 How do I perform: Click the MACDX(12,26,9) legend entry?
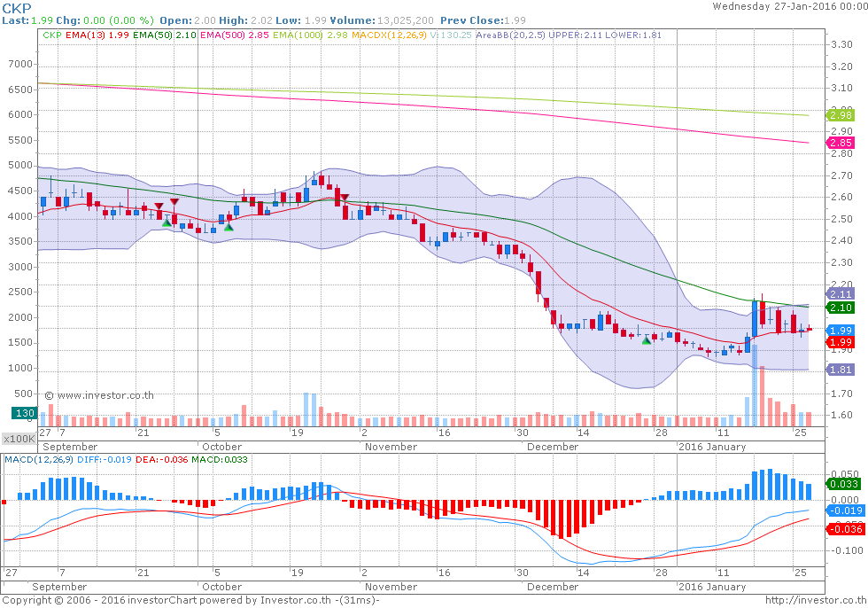[389, 35]
